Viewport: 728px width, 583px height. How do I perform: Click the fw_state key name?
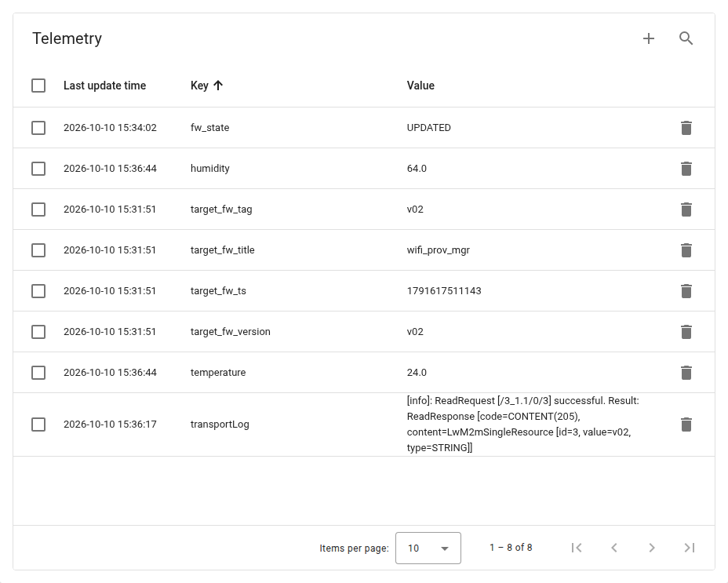pos(210,128)
